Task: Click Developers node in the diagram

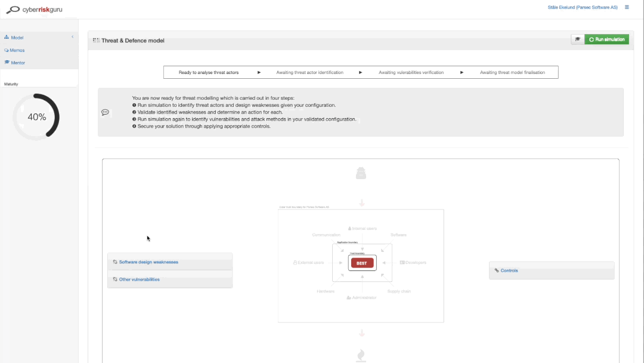Action: [x=413, y=263]
